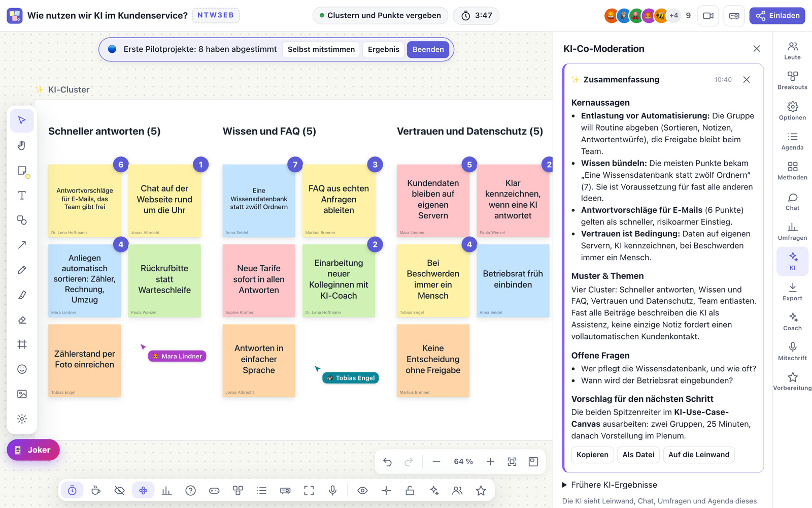
Task: Click the star icon in bottom toolbar
Action: pos(481,491)
